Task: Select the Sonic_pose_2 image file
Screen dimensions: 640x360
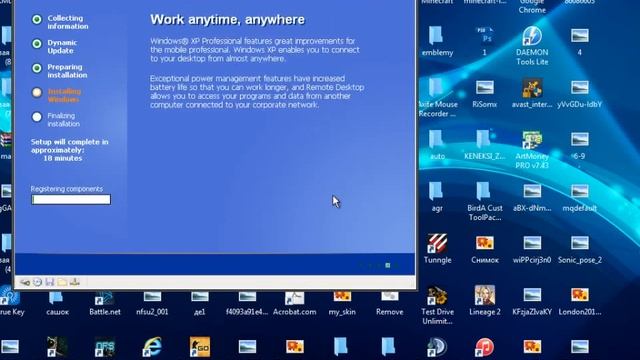Action: tap(579, 243)
